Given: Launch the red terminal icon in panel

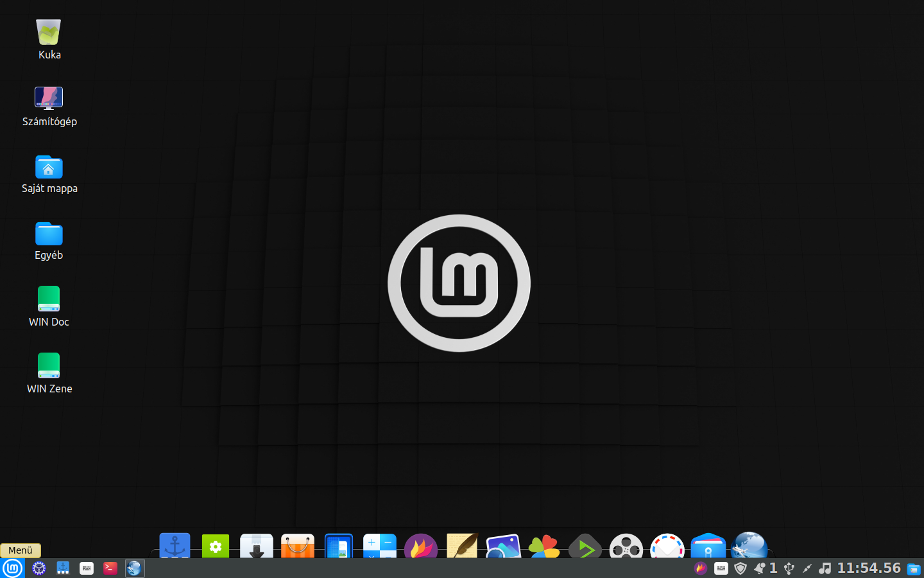Looking at the screenshot, I should click(x=110, y=568).
